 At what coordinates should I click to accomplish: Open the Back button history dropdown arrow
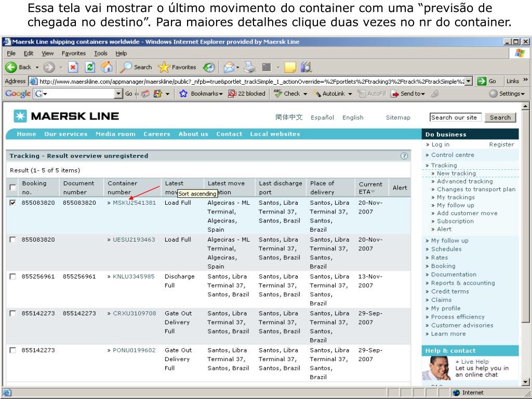pyautogui.click(x=37, y=67)
